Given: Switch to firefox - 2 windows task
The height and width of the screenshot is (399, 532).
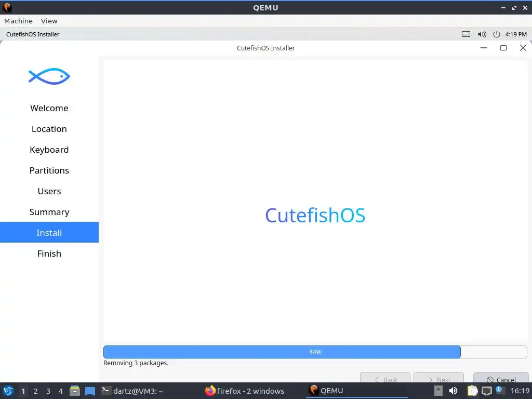Looking at the screenshot, I should (x=245, y=391).
